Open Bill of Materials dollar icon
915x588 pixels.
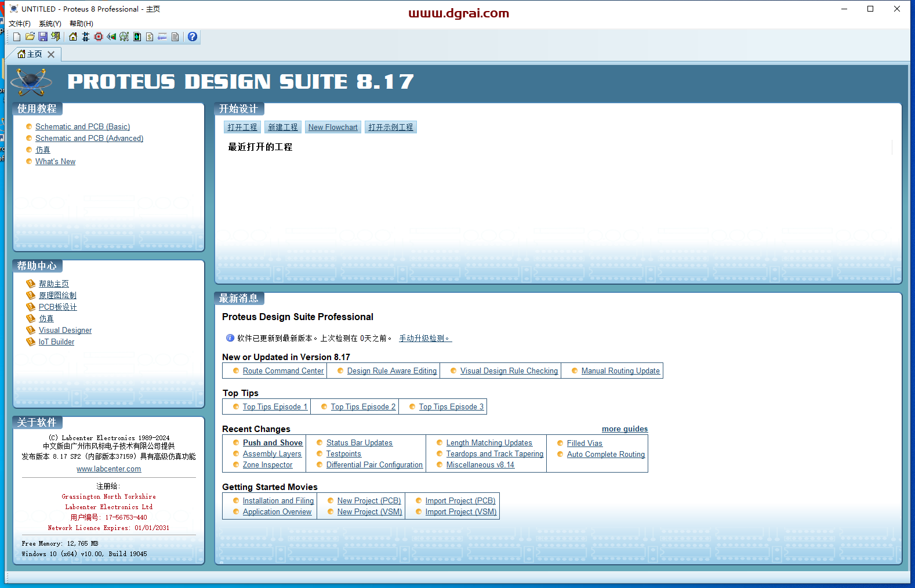pos(150,37)
